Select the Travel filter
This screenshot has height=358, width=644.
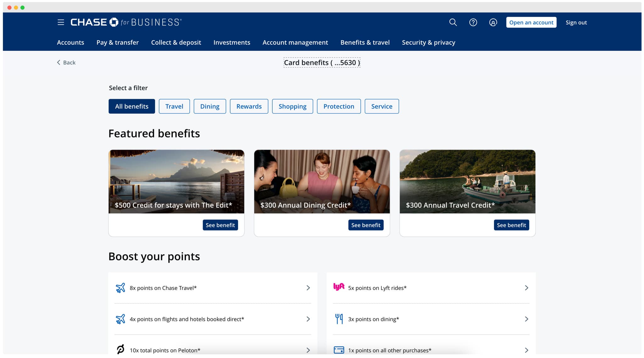point(174,106)
